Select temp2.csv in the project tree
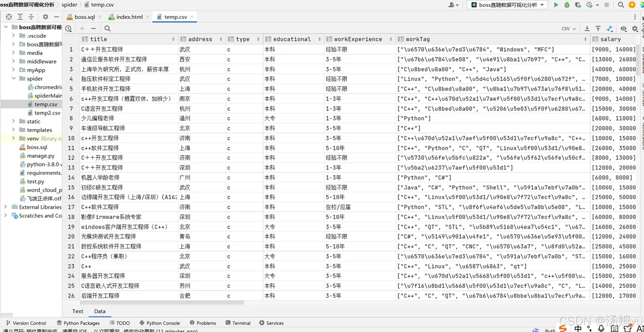Screen dimensions: 644x332 [x=47, y=113]
